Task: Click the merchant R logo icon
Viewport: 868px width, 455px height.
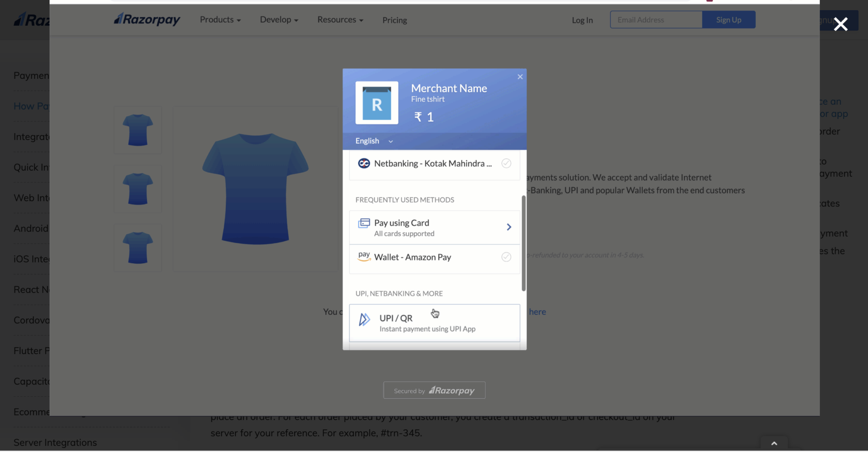Action: [x=376, y=103]
